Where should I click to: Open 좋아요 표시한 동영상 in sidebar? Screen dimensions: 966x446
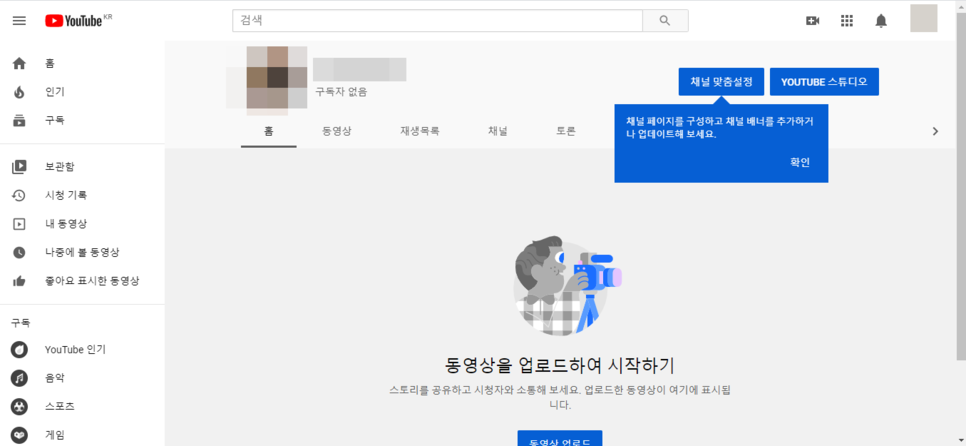92,281
